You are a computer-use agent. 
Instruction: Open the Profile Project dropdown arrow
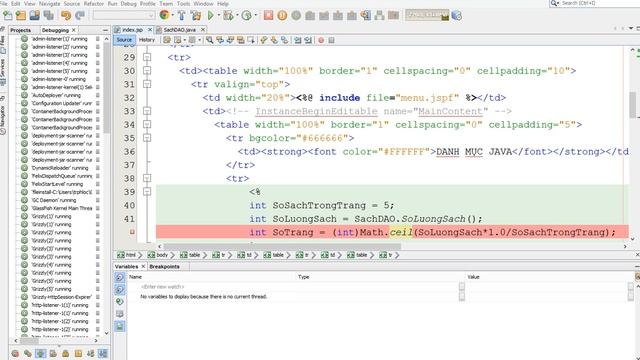[256, 16]
